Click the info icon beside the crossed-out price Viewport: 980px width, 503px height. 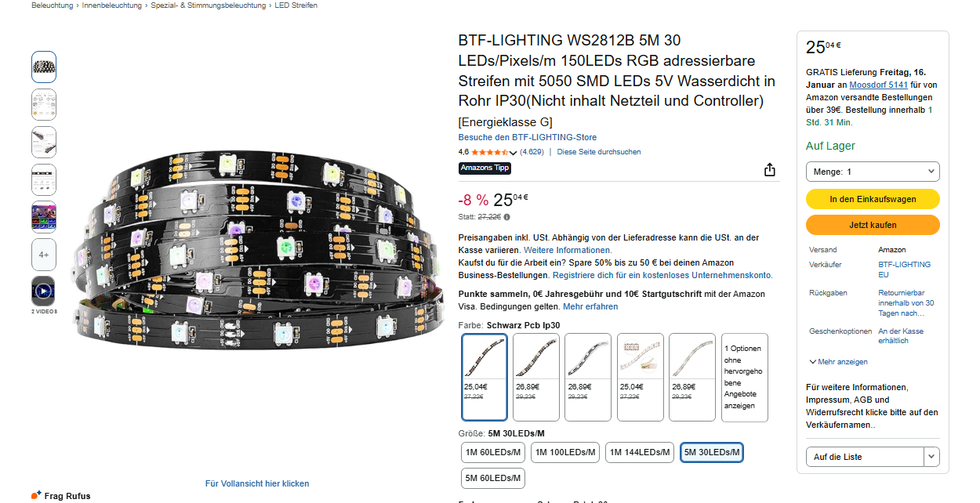tap(507, 217)
